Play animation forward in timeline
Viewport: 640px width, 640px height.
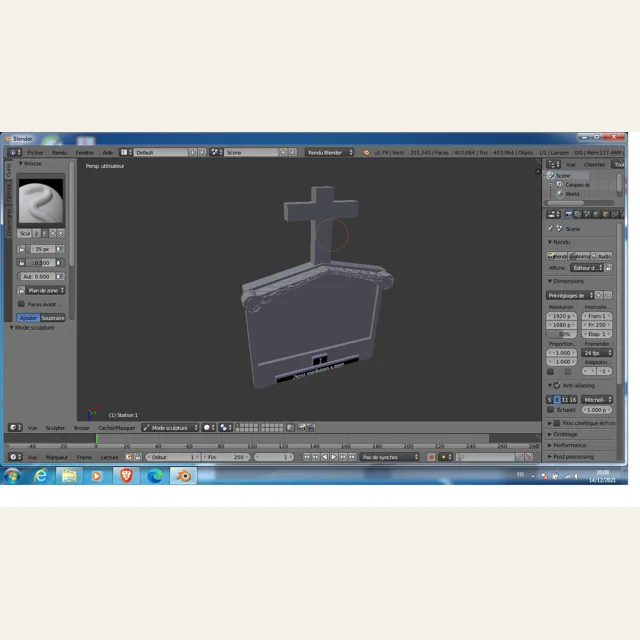(334, 457)
